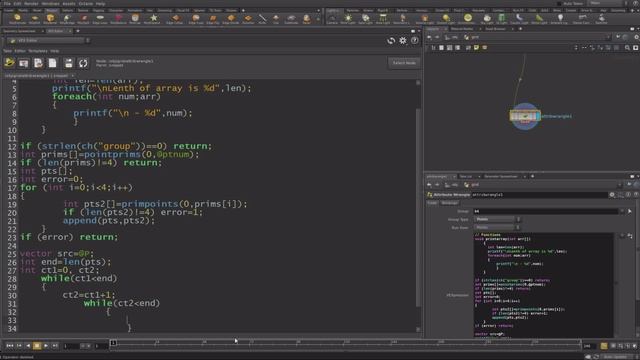Add a new pane tab beside VEX Editor
This screenshot has width=640, height=360.
tap(78, 31)
